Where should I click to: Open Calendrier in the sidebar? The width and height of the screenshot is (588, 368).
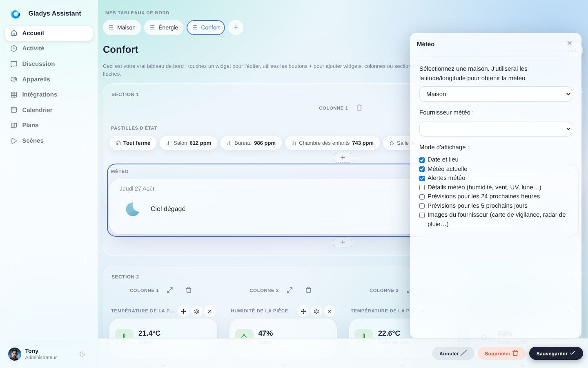(x=49, y=110)
